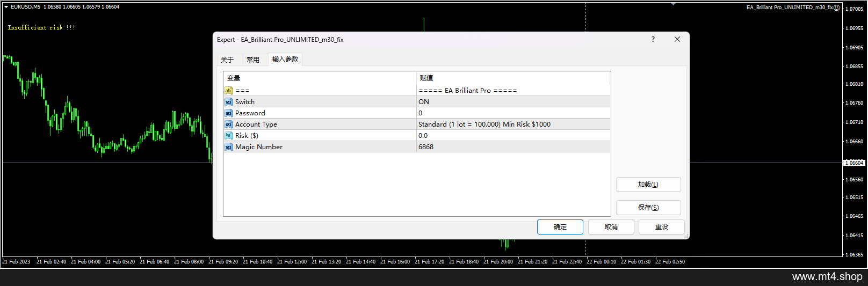Image resolution: width=868 pixels, height=286 pixels.
Task: Click the 赋值 column header
Action: coord(513,78)
